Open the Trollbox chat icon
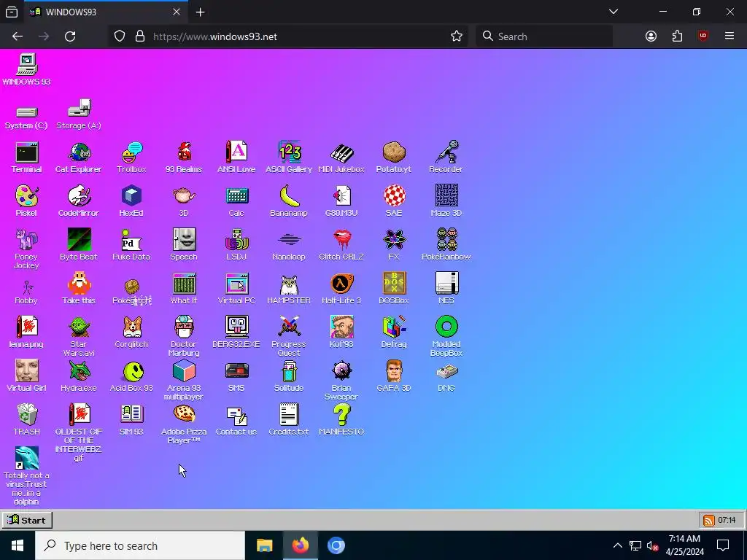 tap(131, 157)
